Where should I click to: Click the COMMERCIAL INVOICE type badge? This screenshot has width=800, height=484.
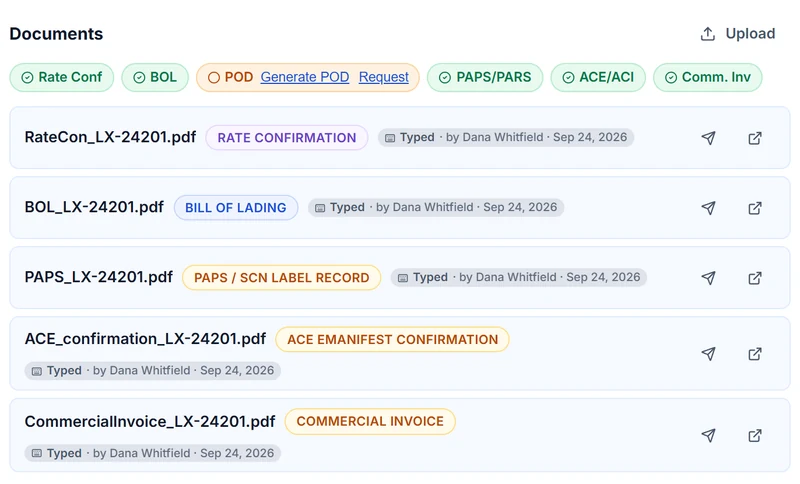point(370,421)
